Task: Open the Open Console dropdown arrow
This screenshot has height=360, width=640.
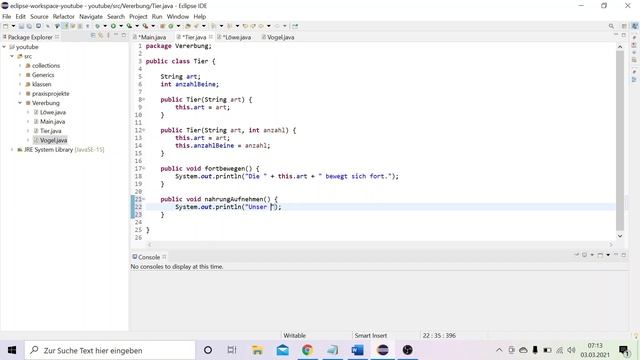Action: 608,255
